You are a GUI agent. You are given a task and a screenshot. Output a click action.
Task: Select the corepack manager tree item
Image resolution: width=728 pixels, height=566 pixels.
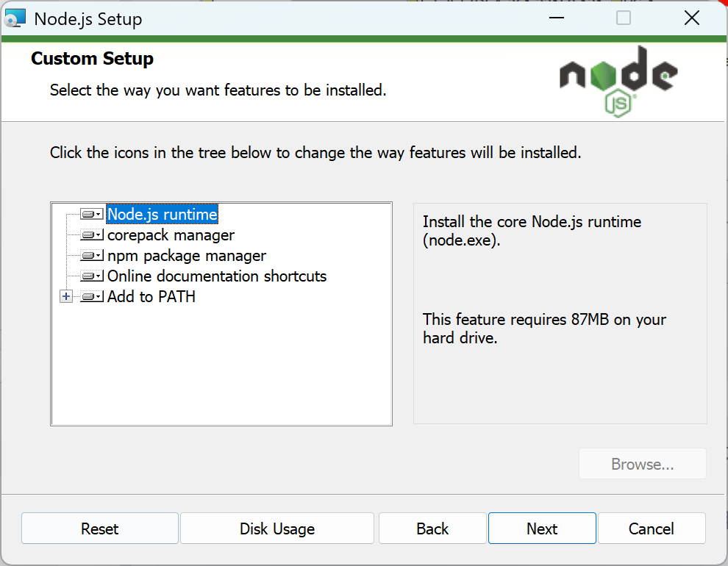pos(171,235)
